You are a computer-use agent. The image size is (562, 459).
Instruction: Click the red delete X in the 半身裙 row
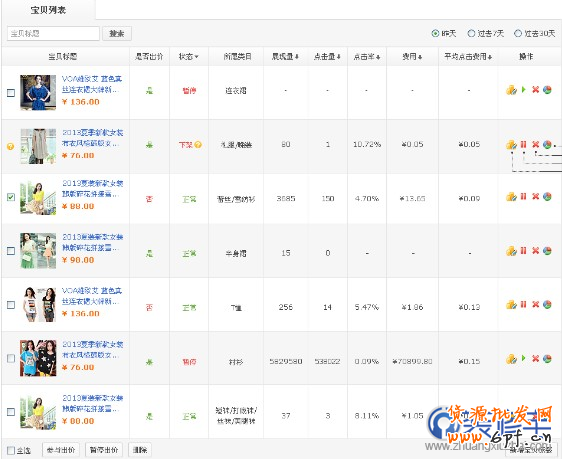pyautogui.click(x=535, y=250)
